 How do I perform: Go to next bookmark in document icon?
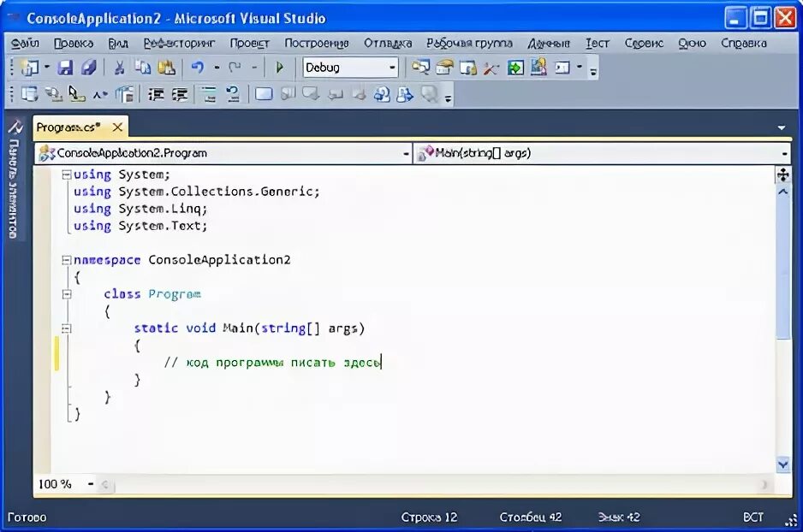tap(405, 94)
